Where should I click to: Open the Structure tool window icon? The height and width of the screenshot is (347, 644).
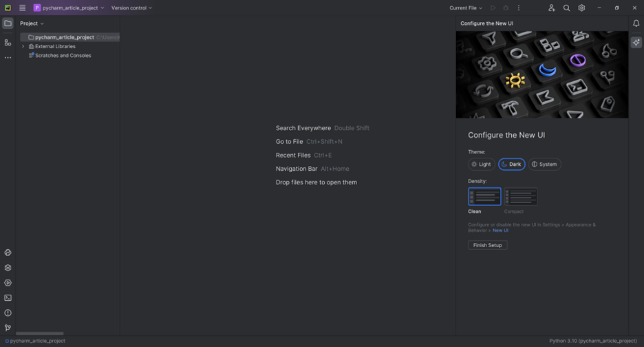pos(8,43)
